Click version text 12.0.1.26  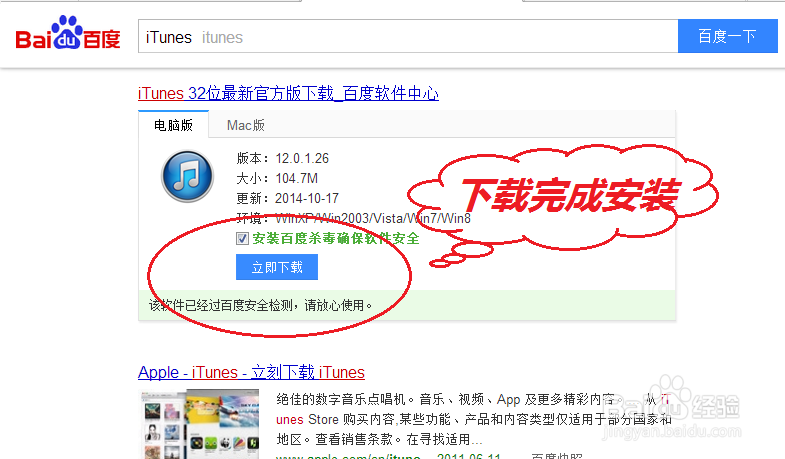[302, 159]
